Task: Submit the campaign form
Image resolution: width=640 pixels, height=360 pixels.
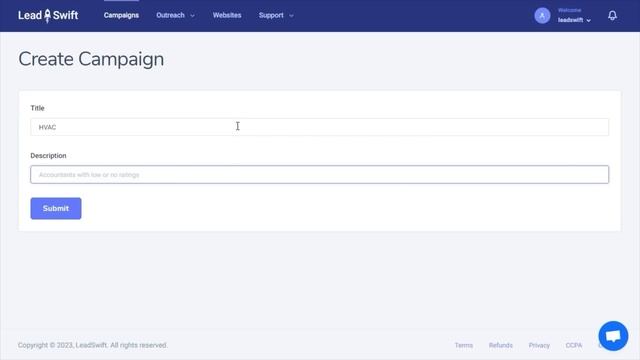Action: point(56,209)
